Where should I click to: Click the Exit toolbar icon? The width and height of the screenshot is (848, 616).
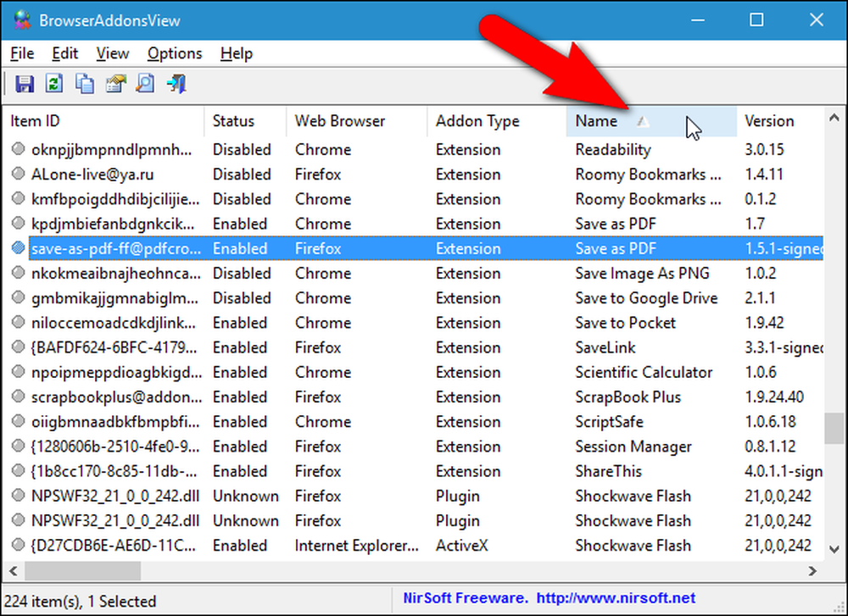(x=176, y=84)
